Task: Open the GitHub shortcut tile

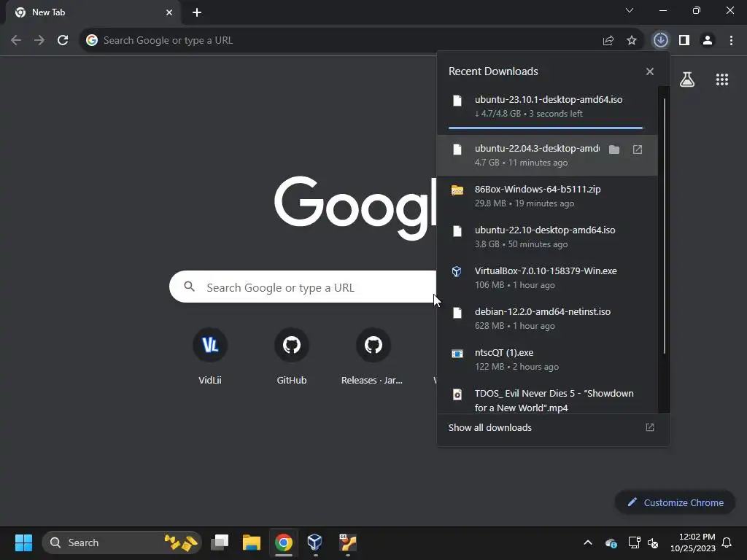Action: click(292, 356)
